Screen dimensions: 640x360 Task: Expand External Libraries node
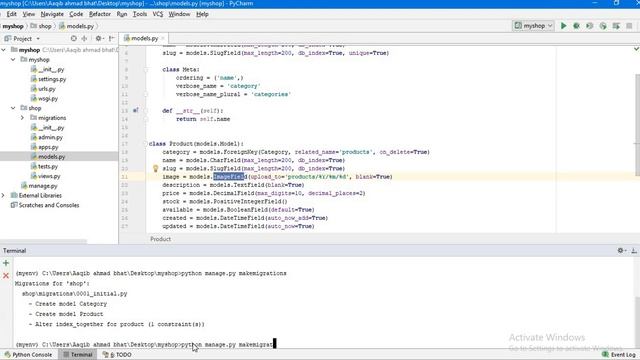[4, 196]
